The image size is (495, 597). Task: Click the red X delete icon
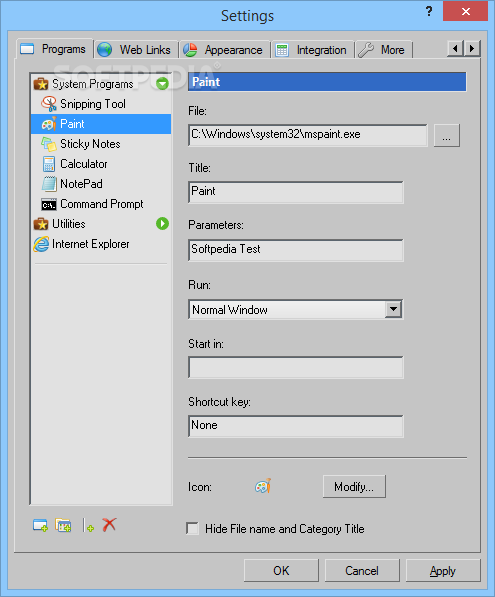(109, 525)
